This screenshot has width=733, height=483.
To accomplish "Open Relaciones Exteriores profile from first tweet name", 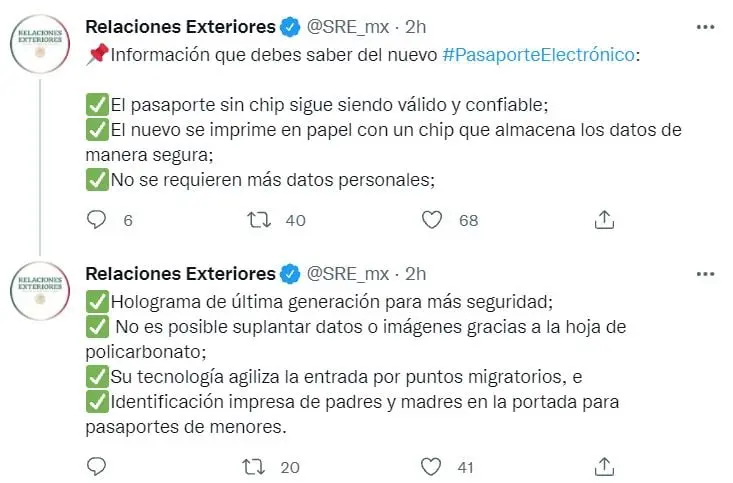I will pyautogui.click(x=180, y=27).
